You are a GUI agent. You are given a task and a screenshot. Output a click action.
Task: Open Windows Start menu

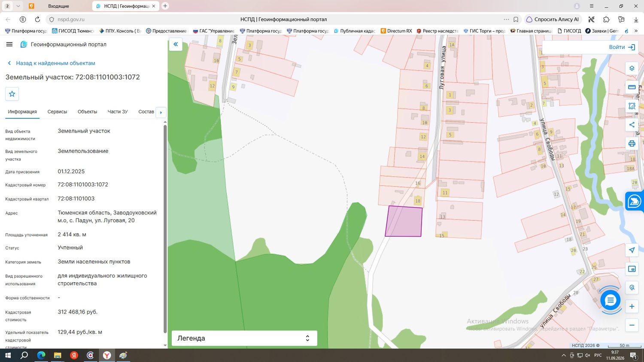point(7,355)
